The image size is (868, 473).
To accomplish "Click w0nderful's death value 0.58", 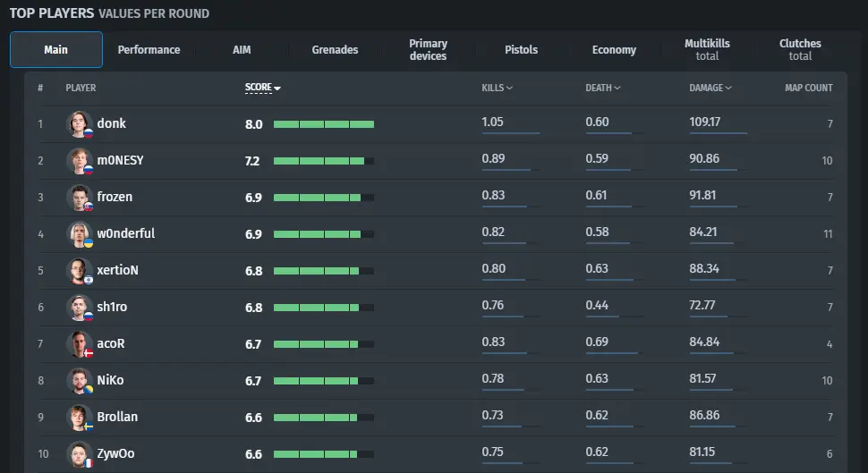I will (x=597, y=232).
